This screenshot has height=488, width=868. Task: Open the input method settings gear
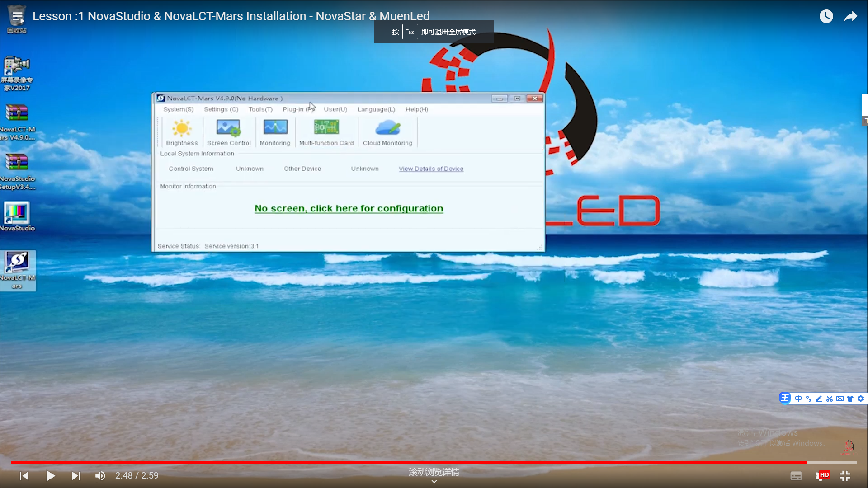861,399
